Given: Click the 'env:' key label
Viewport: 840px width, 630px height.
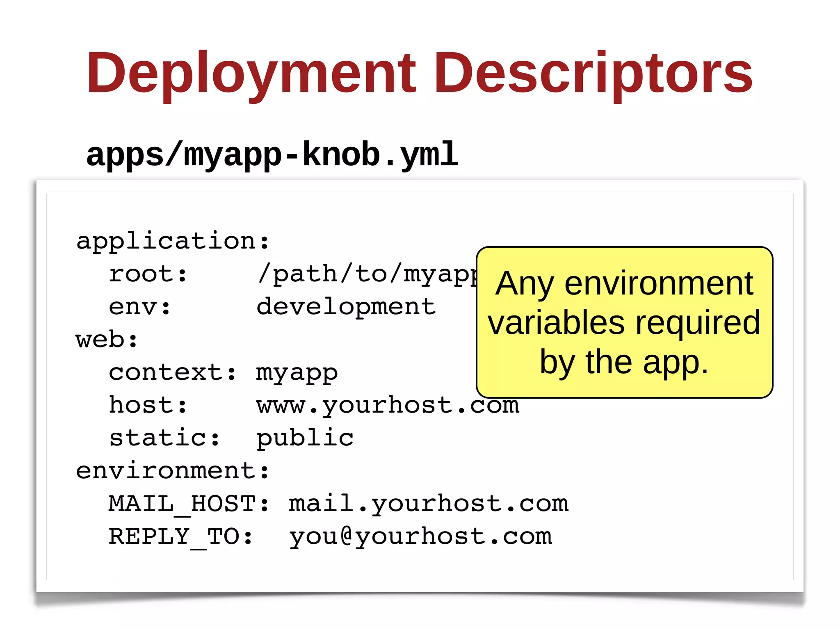Looking at the screenshot, I should click(140, 307).
